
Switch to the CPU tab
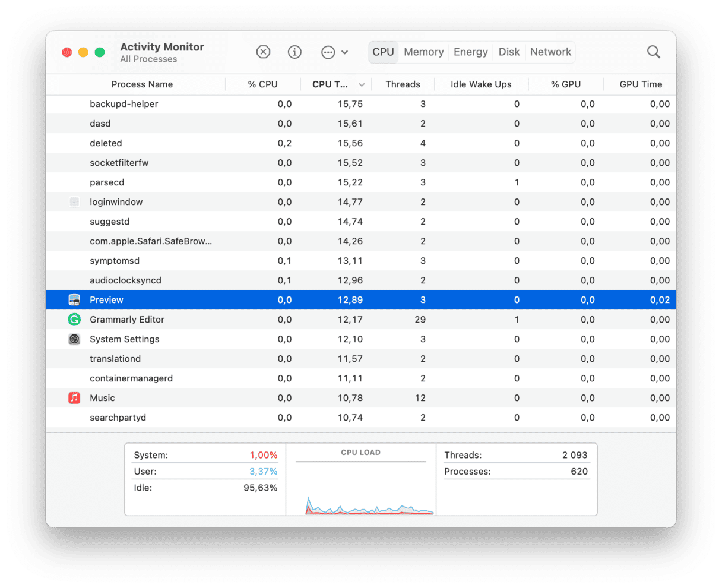(x=383, y=52)
